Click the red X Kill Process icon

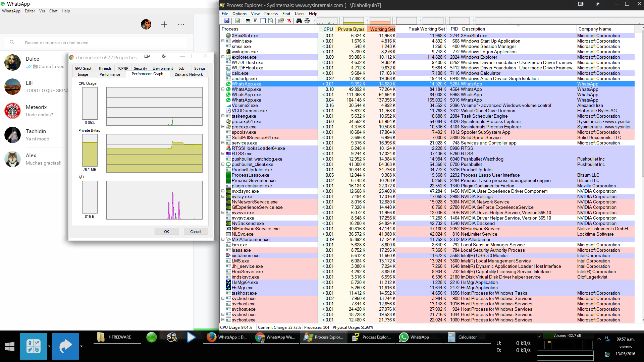[289, 21]
